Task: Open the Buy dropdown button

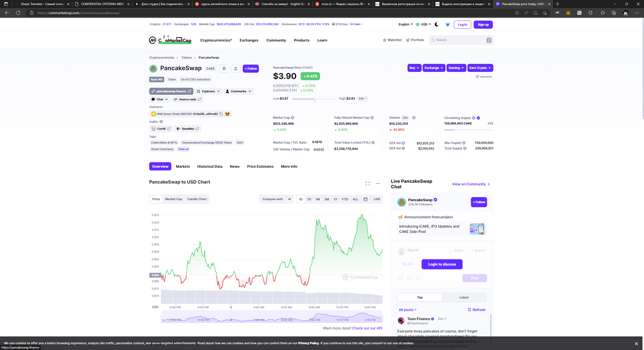Action: [x=414, y=68]
